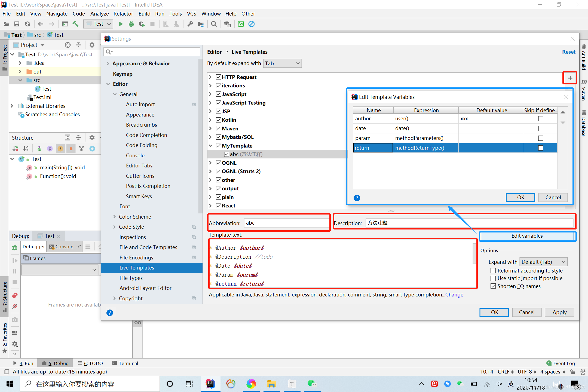Viewport: 588px width, 392px height.
Task: Open File Explorer from the taskbar
Action: pyautogui.click(x=271, y=384)
